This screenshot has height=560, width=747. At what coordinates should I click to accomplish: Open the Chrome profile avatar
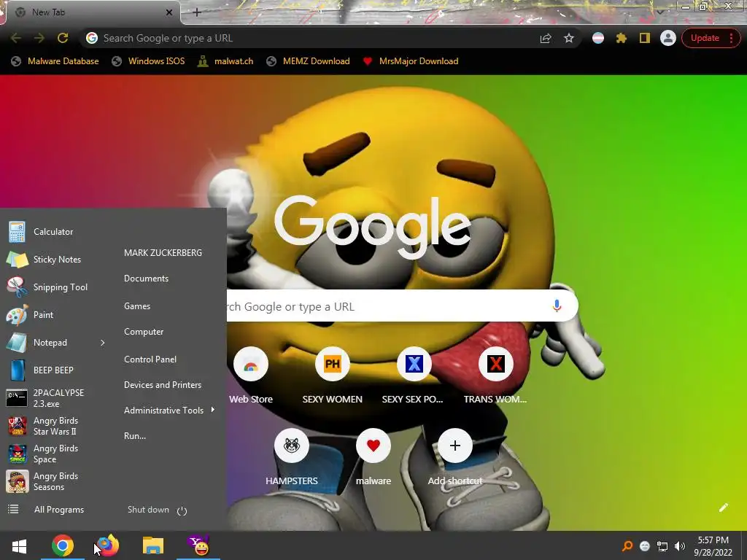point(668,38)
